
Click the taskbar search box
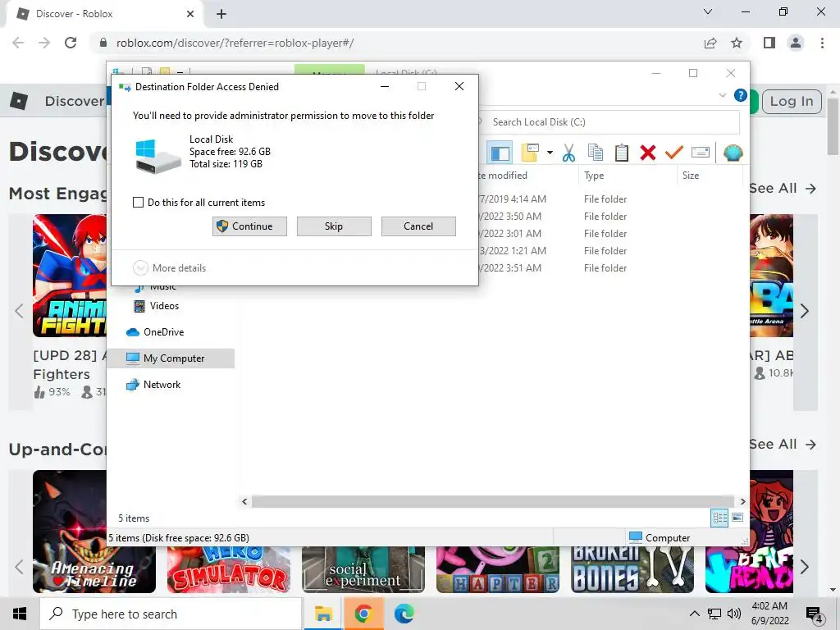(x=171, y=614)
